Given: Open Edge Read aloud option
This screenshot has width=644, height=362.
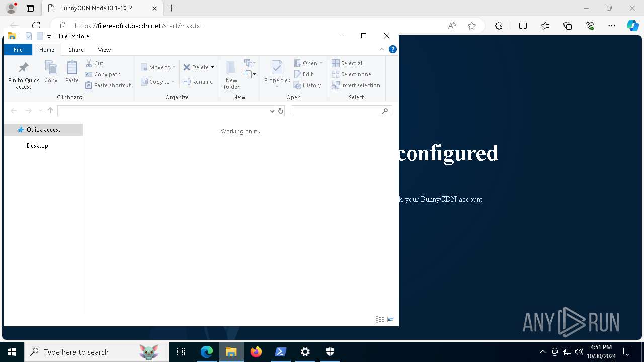Looking at the screenshot, I should (x=452, y=26).
